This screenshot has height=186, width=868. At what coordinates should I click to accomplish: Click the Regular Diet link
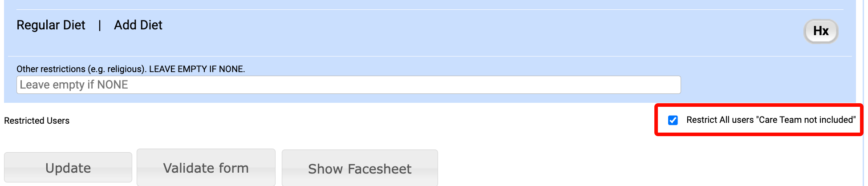[51, 25]
